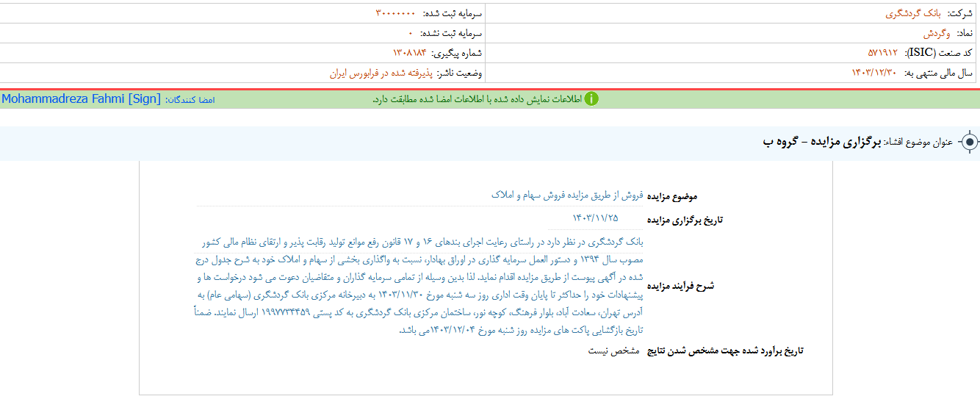Click the target icon beside the disclosure title
Image resolution: width=980 pixels, height=410 pixels.
point(969,142)
